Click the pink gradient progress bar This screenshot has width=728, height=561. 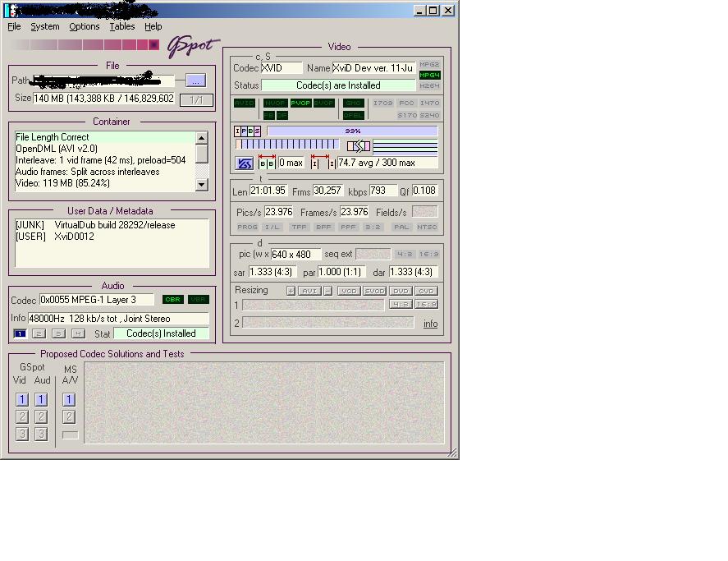point(85,44)
